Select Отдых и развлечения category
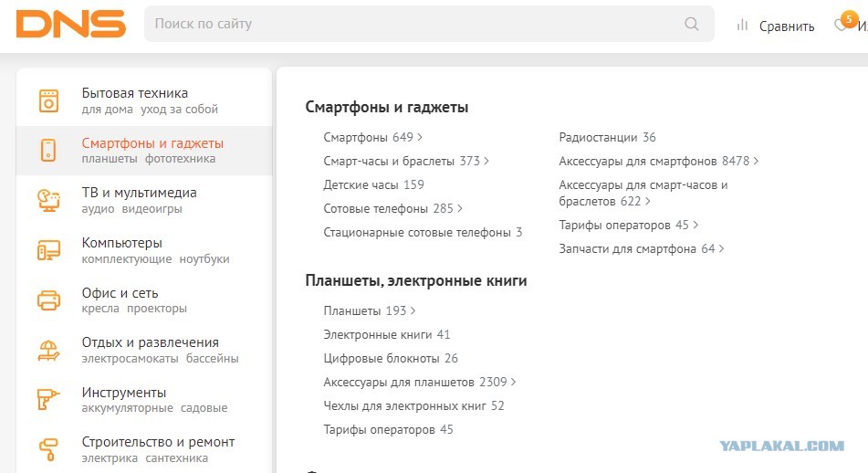Screen dimensions: 868x473 150,342
